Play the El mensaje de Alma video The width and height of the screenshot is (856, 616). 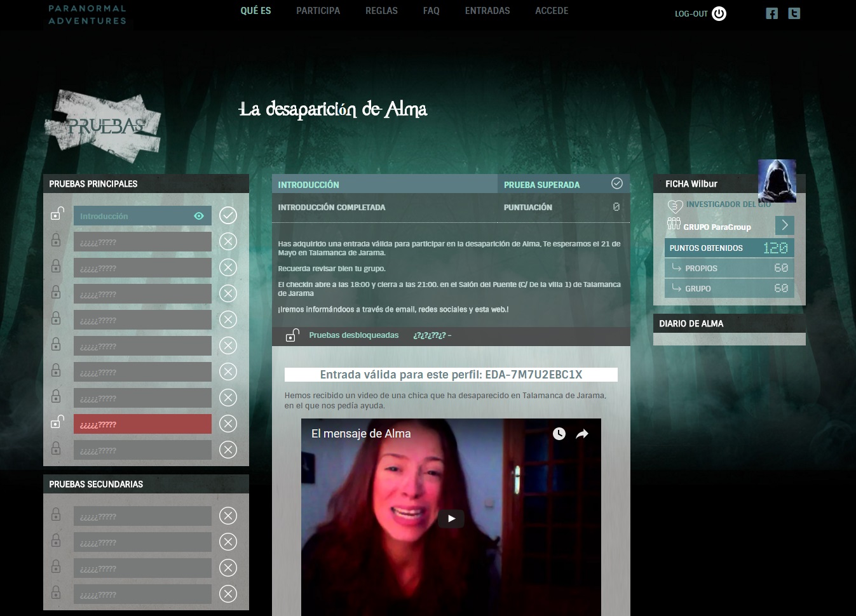pyautogui.click(x=451, y=518)
